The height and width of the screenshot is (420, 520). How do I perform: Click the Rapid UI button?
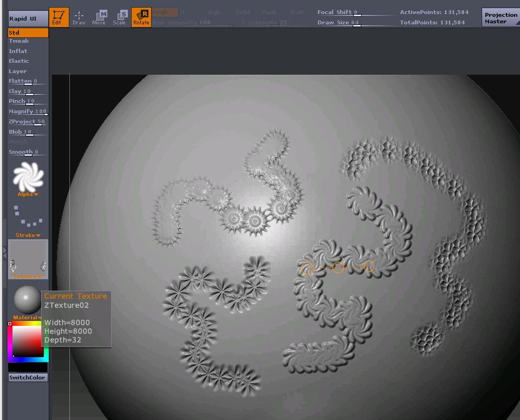click(28, 18)
